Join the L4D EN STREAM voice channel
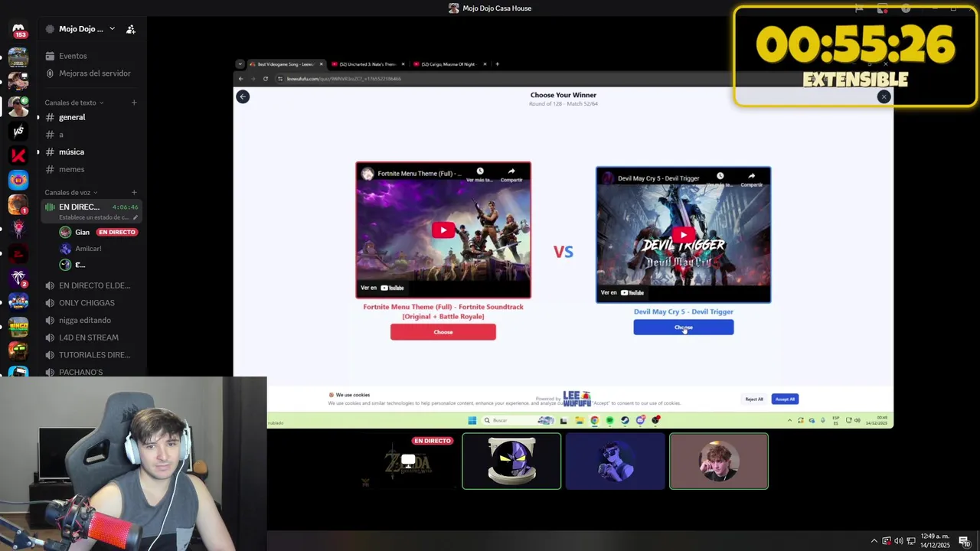 point(88,337)
